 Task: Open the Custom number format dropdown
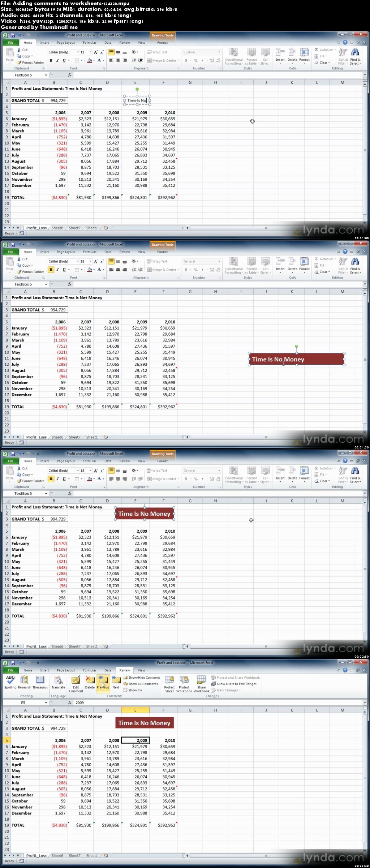pyautogui.click(x=219, y=52)
